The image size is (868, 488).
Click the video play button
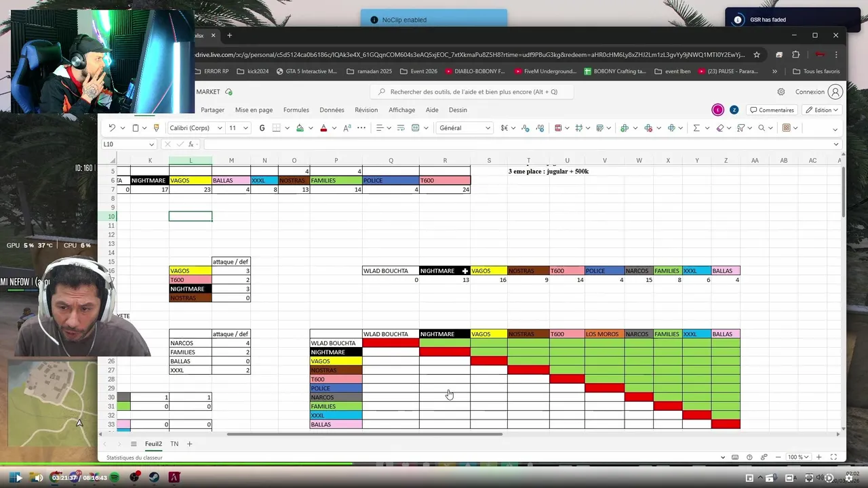pyautogui.click(x=18, y=478)
